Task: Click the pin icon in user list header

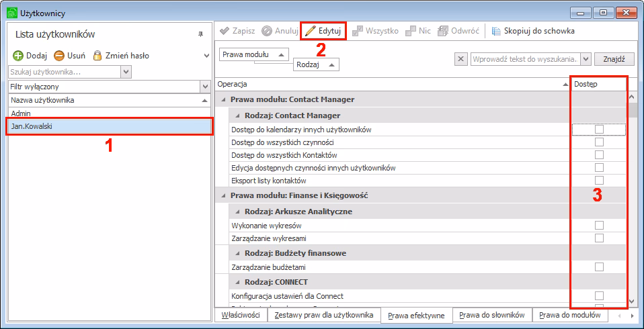Action: coord(200,34)
